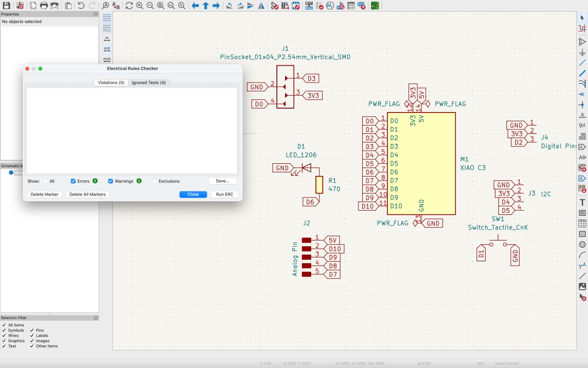Select the Draw Rectangle tool
Image resolution: width=588 pixels, height=368 pixels.
[582, 234]
